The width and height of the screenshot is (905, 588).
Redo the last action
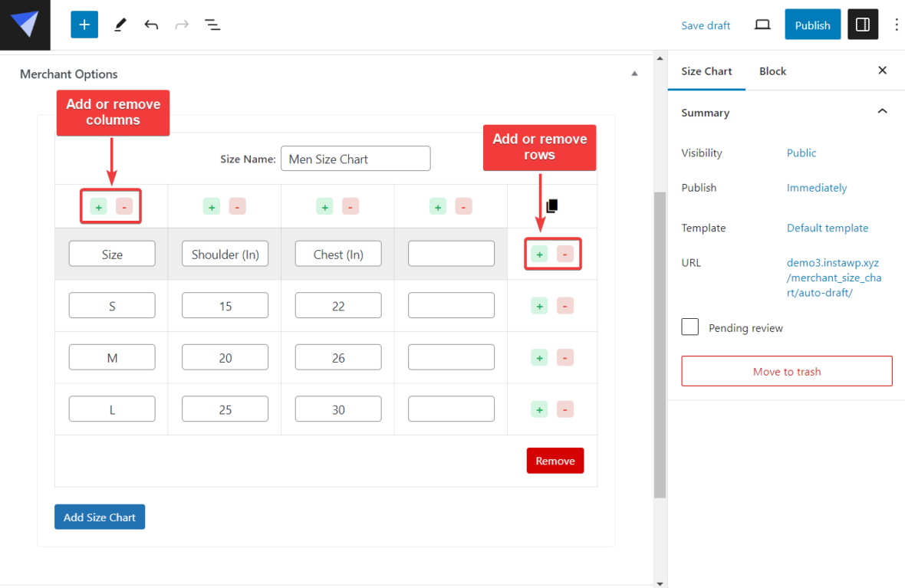click(182, 24)
